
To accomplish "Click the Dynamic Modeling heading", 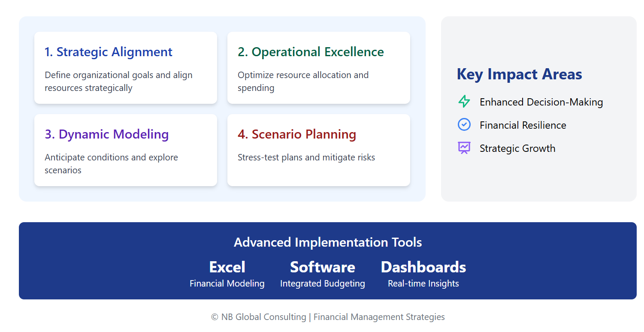I will 107,134.
